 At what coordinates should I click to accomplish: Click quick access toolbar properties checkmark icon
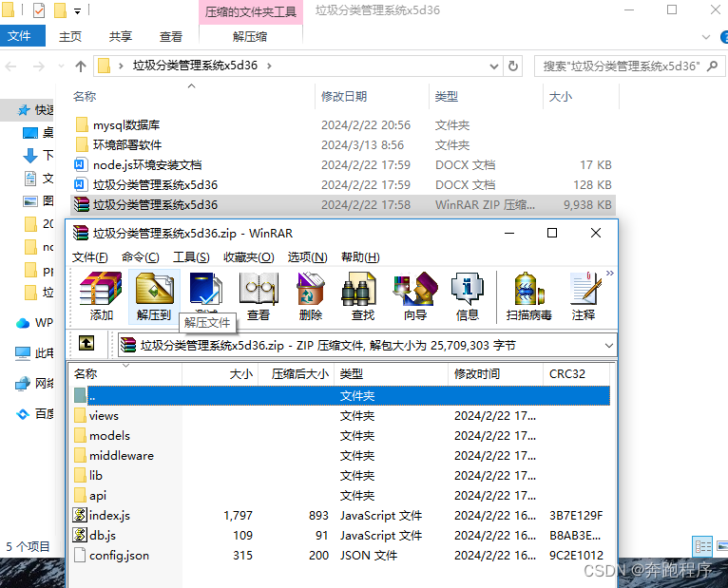point(39,9)
